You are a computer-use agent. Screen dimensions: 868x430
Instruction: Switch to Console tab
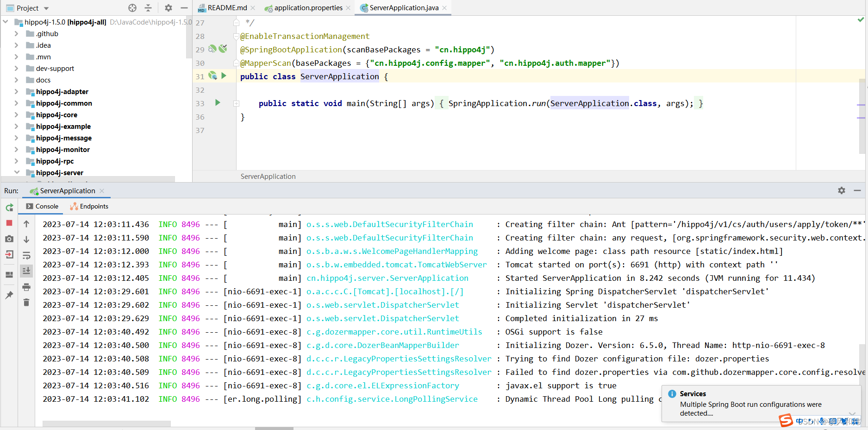(x=42, y=206)
